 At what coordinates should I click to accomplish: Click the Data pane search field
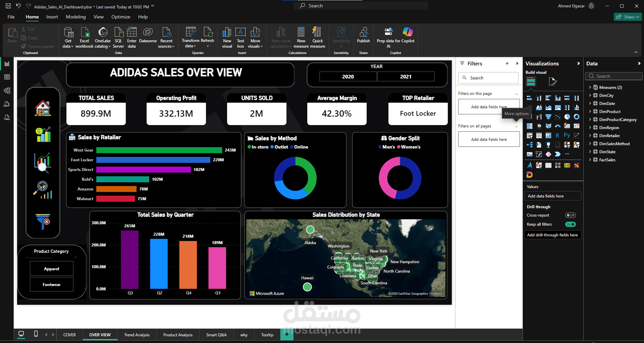pos(614,76)
